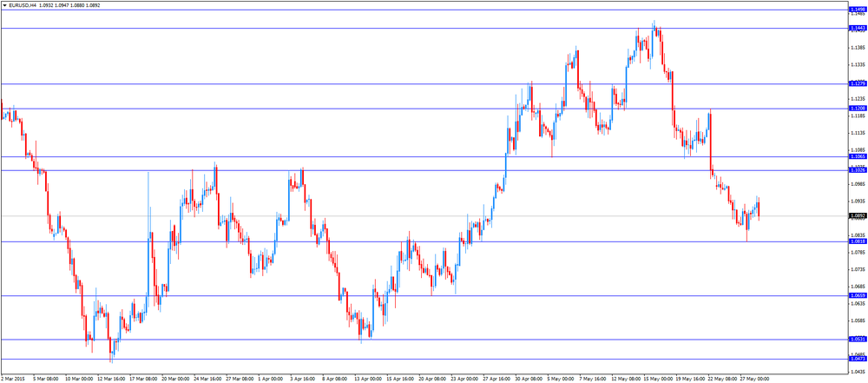Click the 15 Apr 16:00 time label
868x383 pixels.
[401, 380]
